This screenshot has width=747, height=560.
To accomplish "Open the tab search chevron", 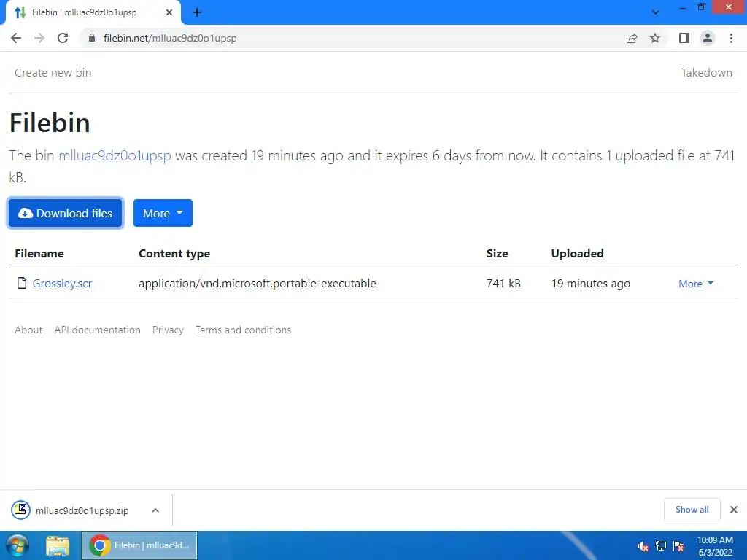I will pyautogui.click(x=656, y=12).
